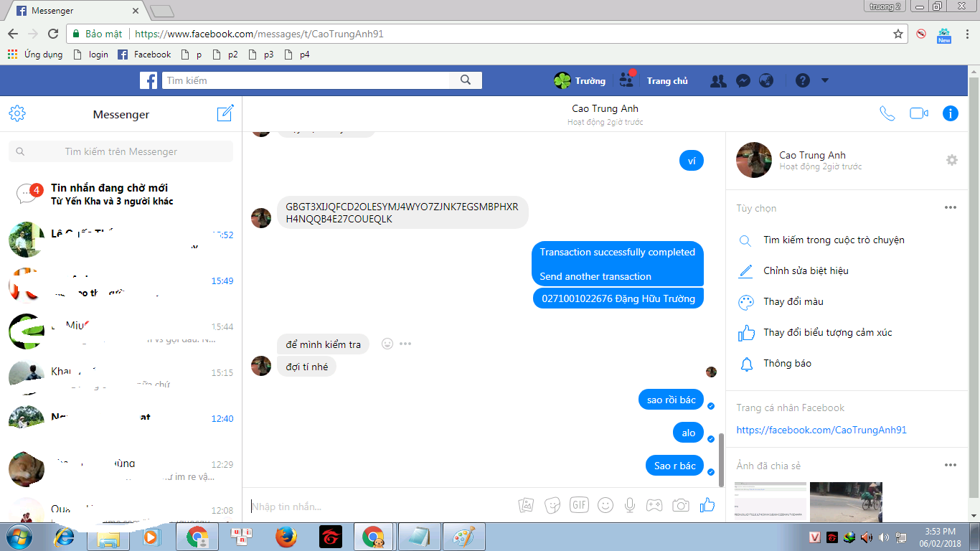React to 'để mình kiểm tra' with emoji

point(387,344)
